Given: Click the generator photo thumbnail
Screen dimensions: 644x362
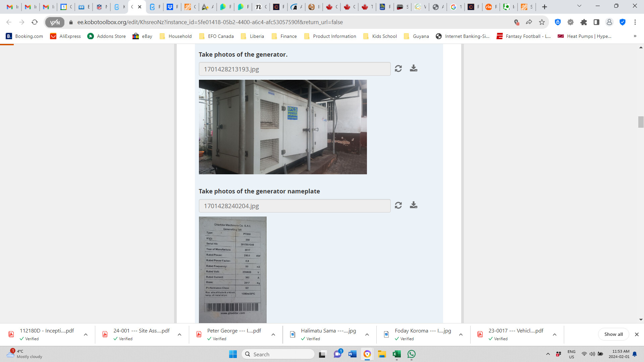Looking at the screenshot, I should tap(283, 127).
